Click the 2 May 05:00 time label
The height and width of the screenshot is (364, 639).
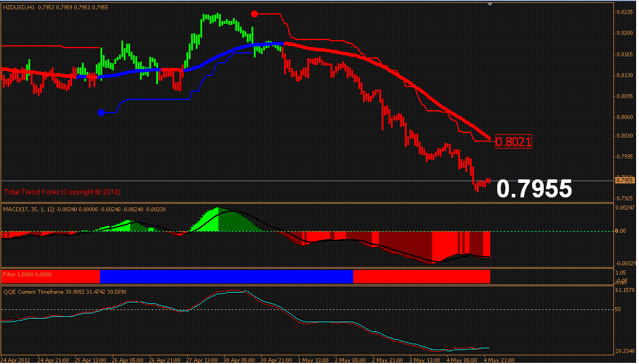pos(350,361)
